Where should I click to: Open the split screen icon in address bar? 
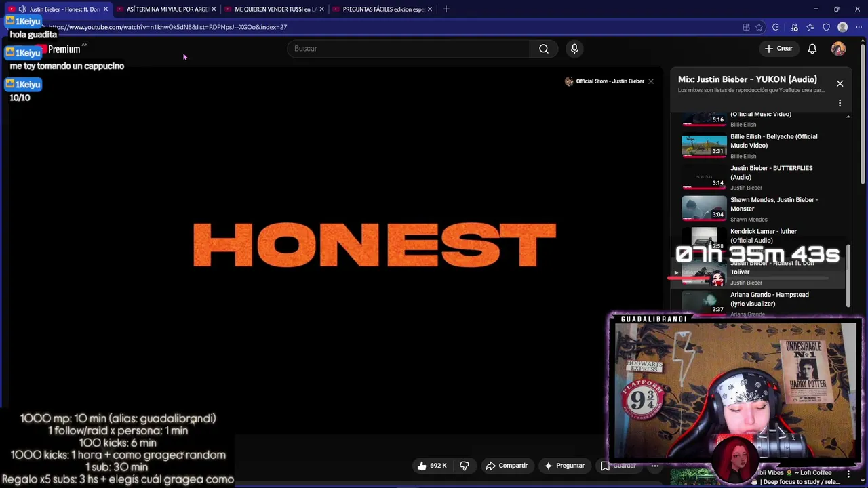tap(746, 27)
